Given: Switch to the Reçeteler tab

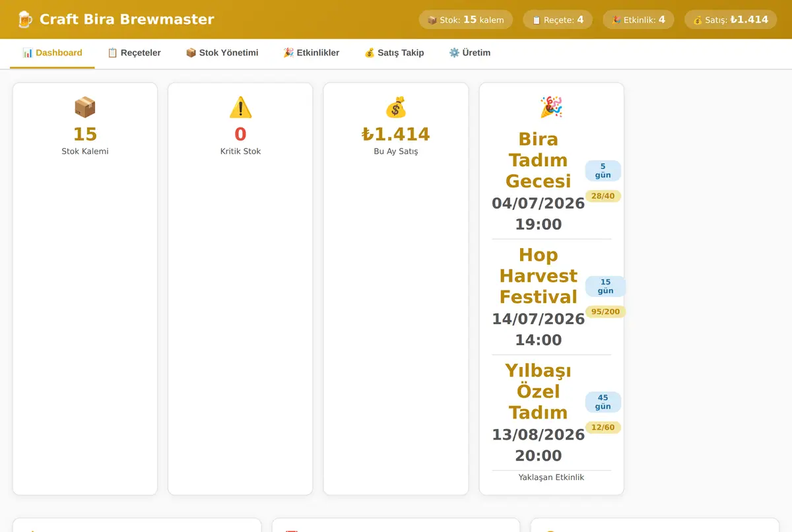Looking at the screenshot, I should (134, 53).
